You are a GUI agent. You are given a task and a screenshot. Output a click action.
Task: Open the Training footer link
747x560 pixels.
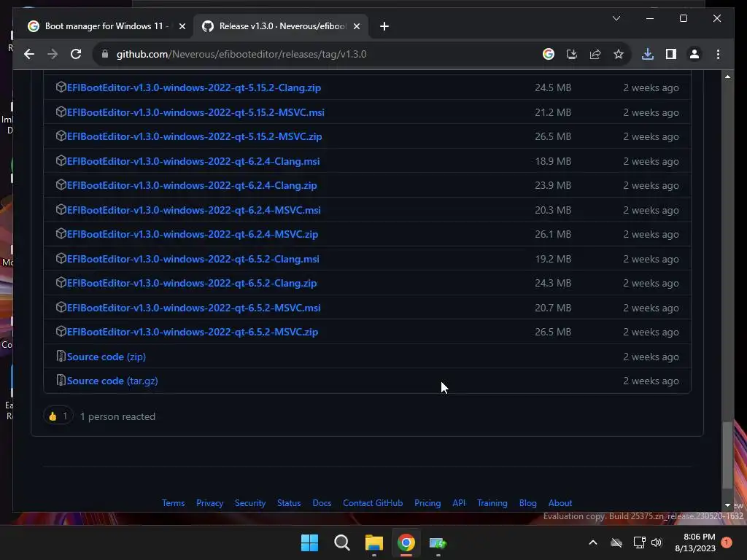pos(492,503)
